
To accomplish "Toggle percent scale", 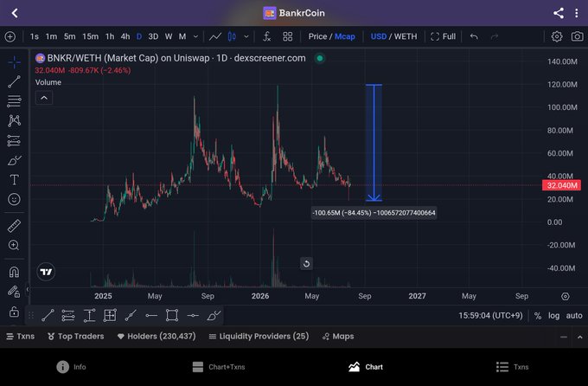I will (x=538, y=316).
